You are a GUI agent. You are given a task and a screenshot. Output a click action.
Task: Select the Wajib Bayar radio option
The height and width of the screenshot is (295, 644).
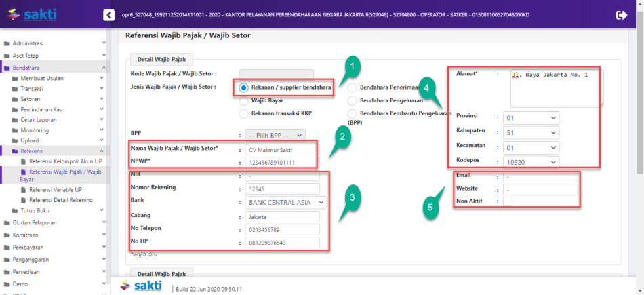244,100
